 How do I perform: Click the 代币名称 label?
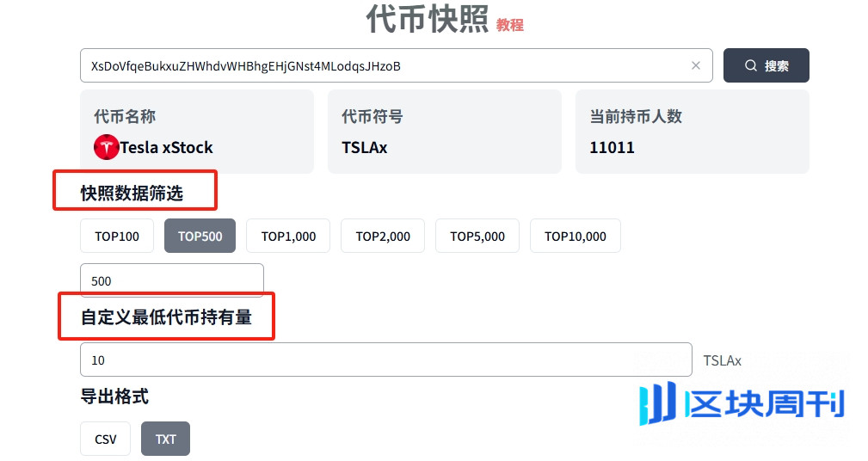(125, 116)
